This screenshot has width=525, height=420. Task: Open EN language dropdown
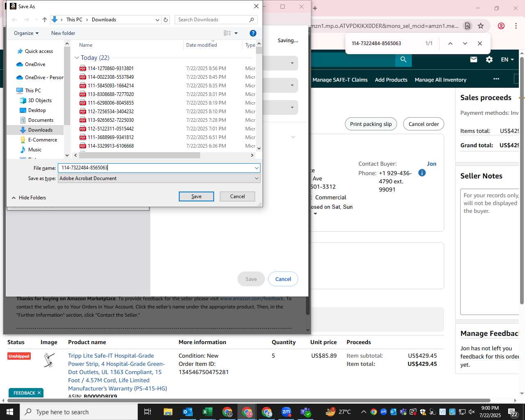[507, 59]
